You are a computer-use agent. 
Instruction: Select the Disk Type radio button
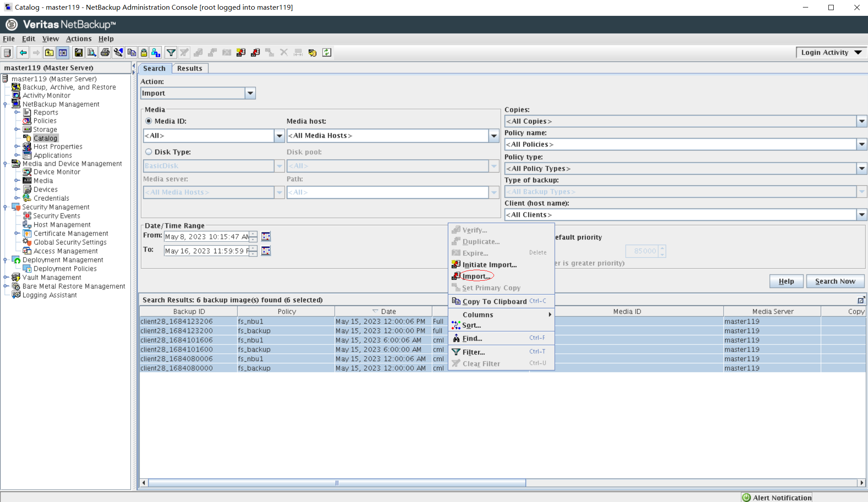click(149, 152)
